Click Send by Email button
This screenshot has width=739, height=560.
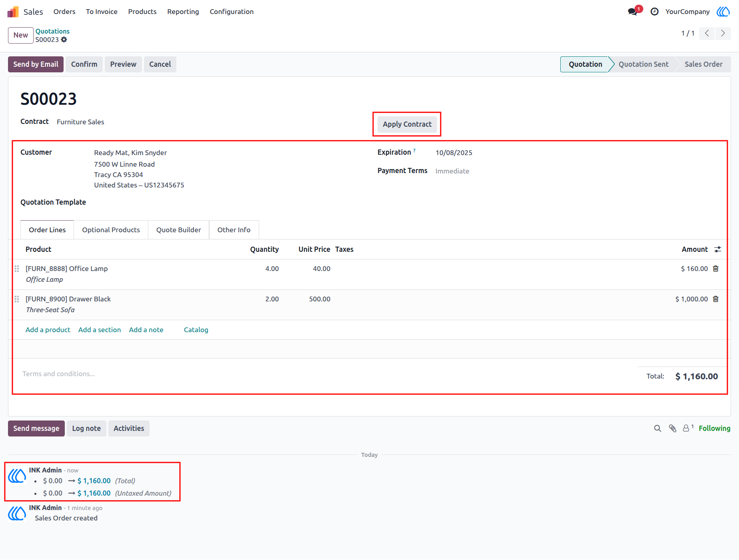pos(36,64)
